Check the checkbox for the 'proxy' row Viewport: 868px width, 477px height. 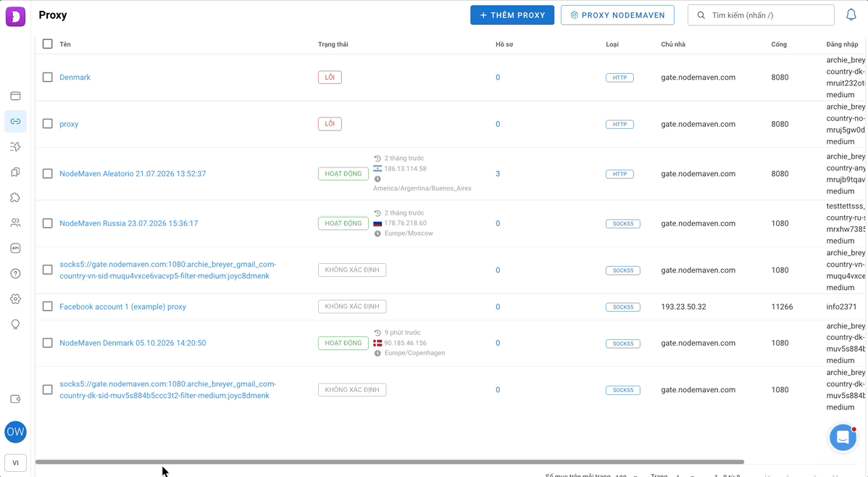click(48, 123)
